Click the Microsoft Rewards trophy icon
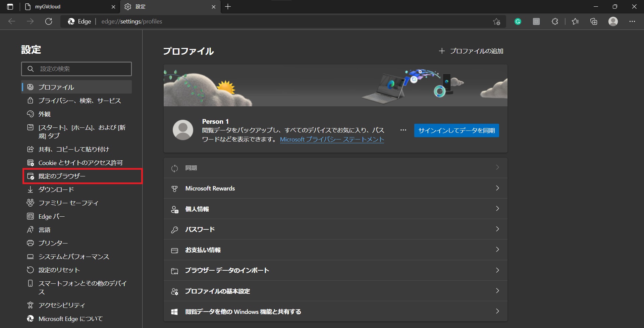Screen dimensions: 644x328 click(174, 189)
